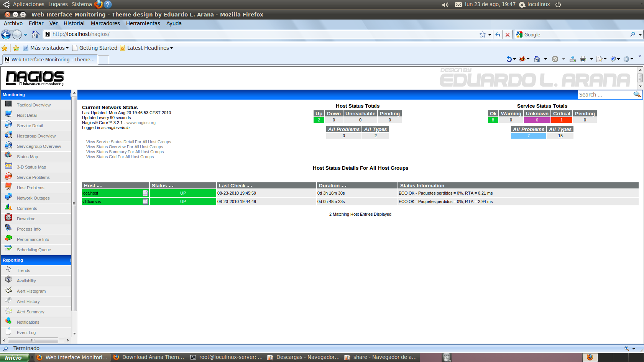Viewport: 644px width, 362px height.
Task: Click the 3-D Status Map icon
Action: point(8,166)
